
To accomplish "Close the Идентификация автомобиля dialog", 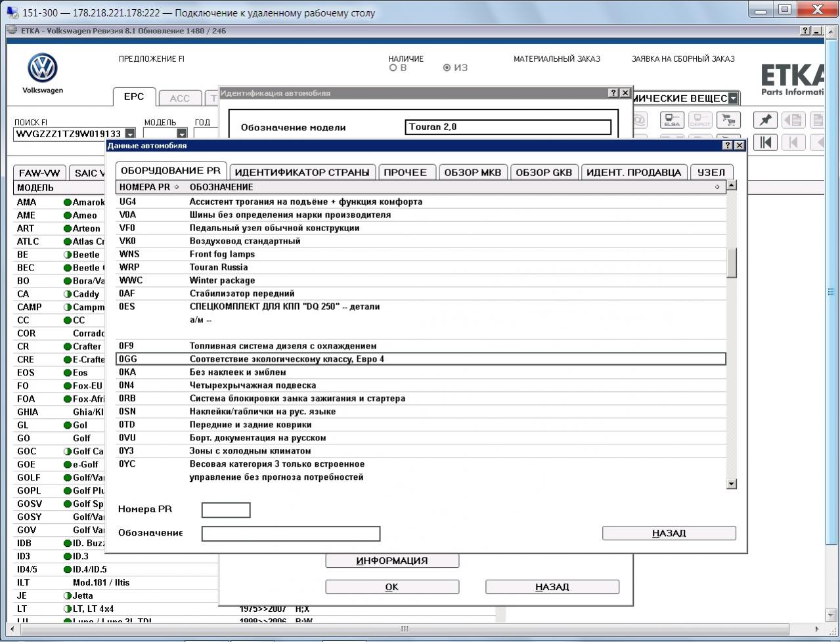I will (x=625, y=93).
